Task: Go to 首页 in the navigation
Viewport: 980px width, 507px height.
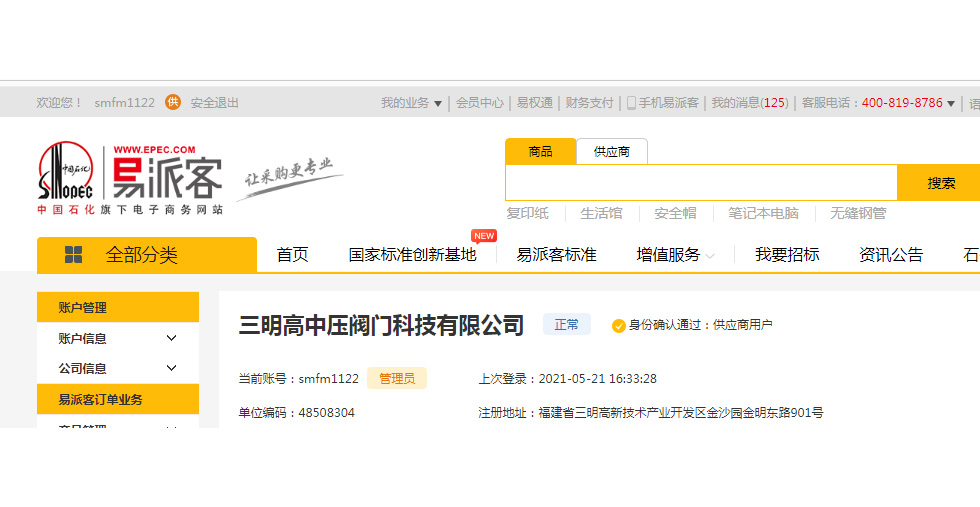Action: [x=292, y=254]
